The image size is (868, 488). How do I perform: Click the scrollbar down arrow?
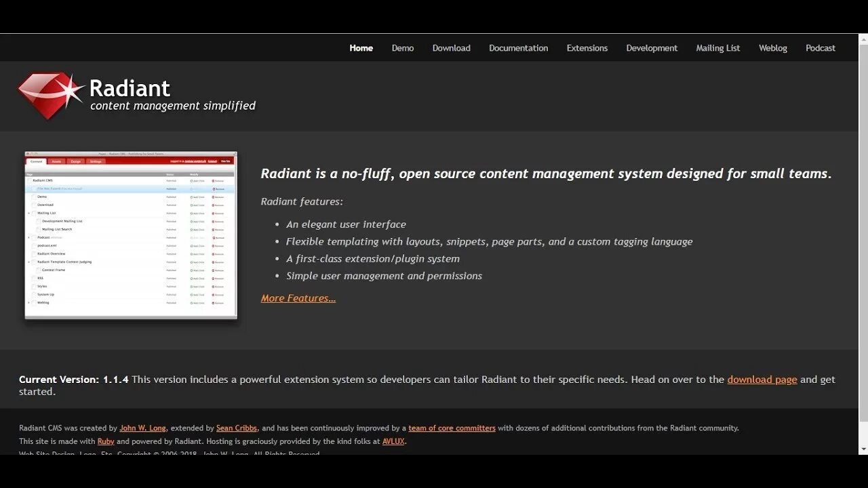(x=863, y=449)
